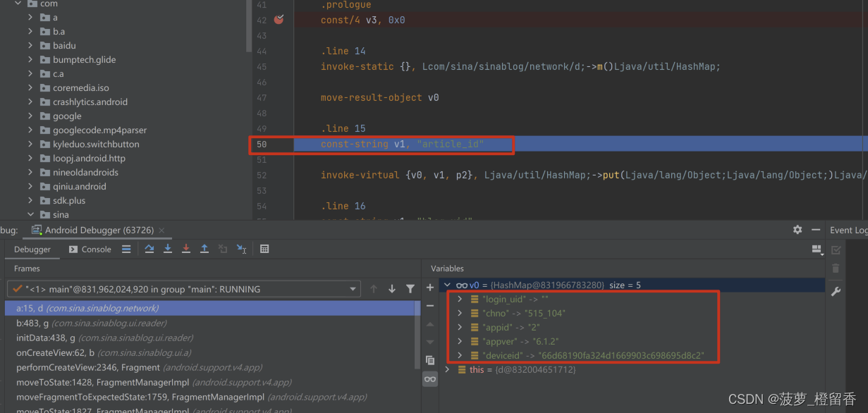Click the Step Over debugger icon
This screenshot has width=868, height=413.
pyautogui.click(x=149, y=249)
